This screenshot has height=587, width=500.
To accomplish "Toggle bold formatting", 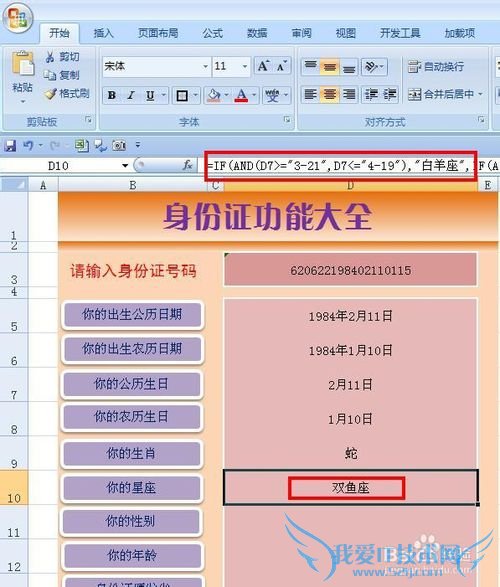I will click(x=112, y=95).
